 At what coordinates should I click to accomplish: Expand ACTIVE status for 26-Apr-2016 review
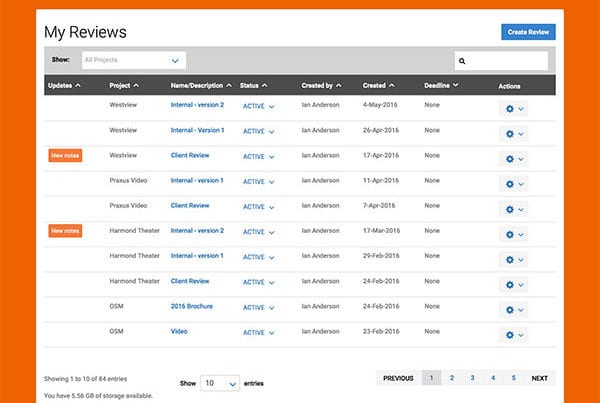259,131
